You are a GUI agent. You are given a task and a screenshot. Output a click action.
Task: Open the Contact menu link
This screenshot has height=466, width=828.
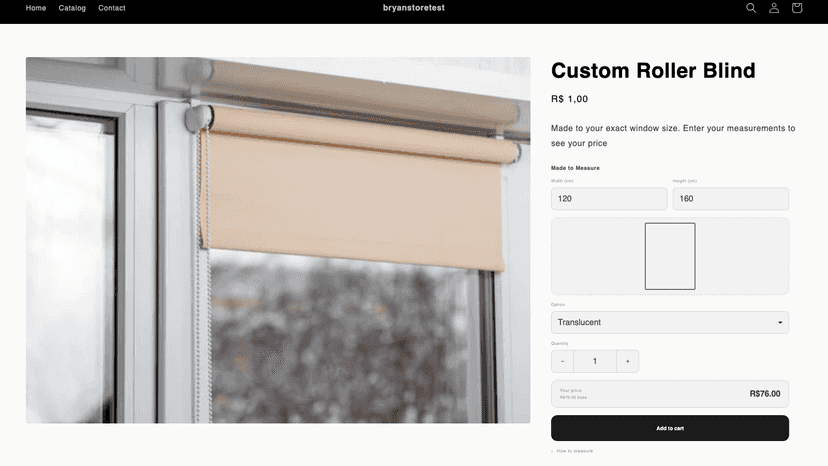point(112,8)
